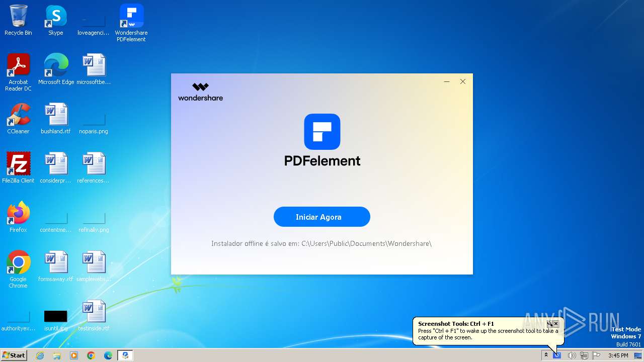The image size is (644, 362).
Task: Select the references document icon
Action: point(94,168)
